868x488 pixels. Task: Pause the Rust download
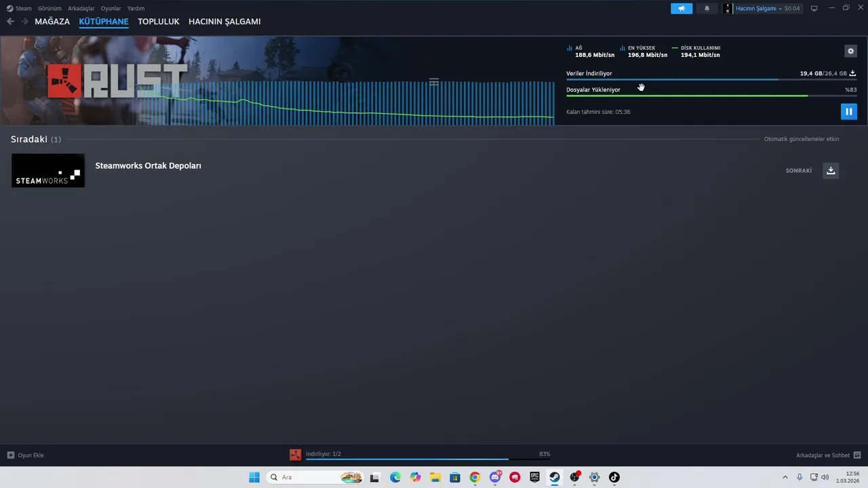point(848,112)
